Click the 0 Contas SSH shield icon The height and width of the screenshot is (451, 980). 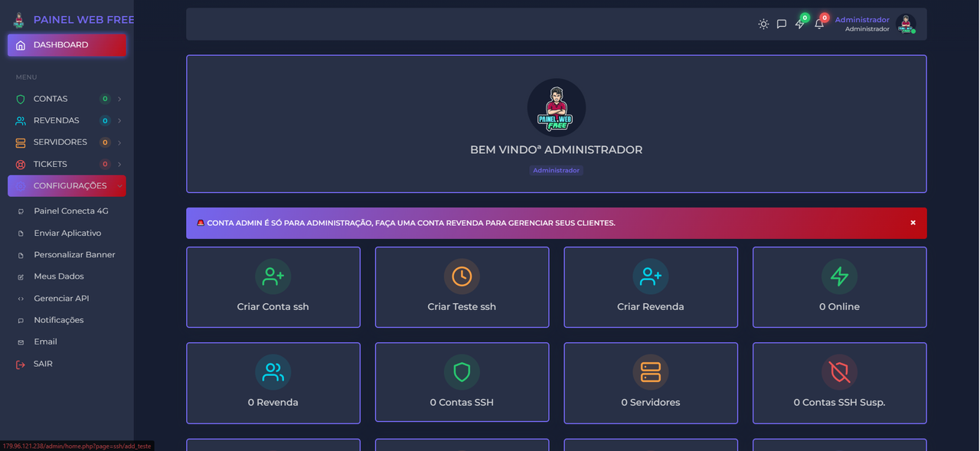(462, 372)
